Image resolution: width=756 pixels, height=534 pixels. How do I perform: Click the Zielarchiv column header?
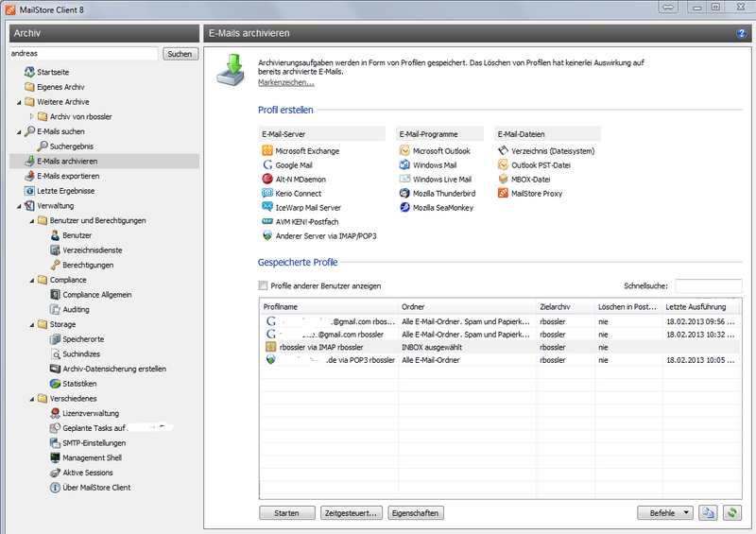pyautogui.click(x=565, y=307)
